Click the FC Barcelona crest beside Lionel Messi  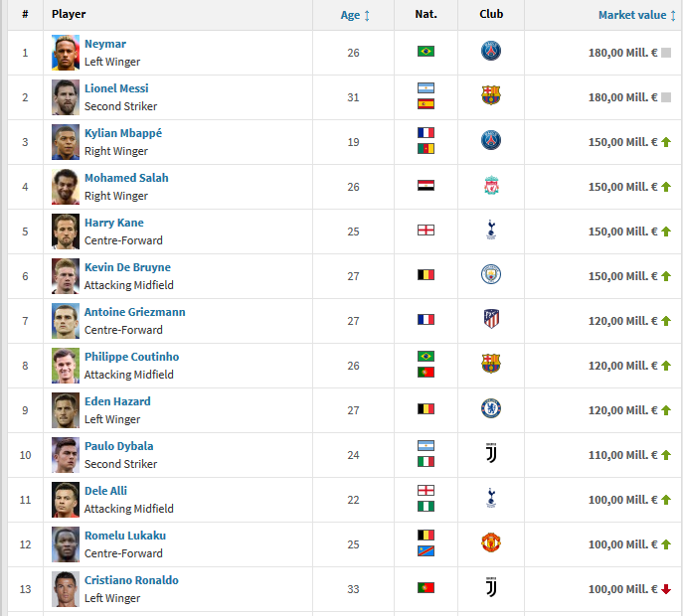[x=491, y=96]
